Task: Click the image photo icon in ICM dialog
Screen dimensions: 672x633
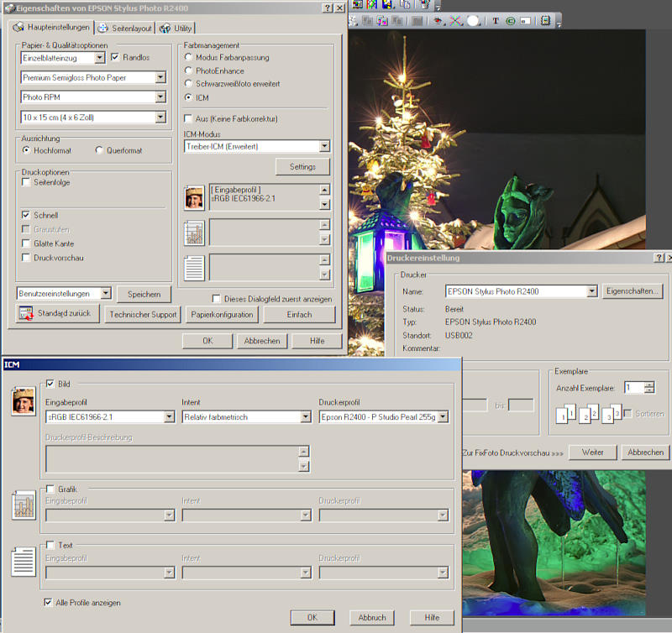Action: pos(24,400)
